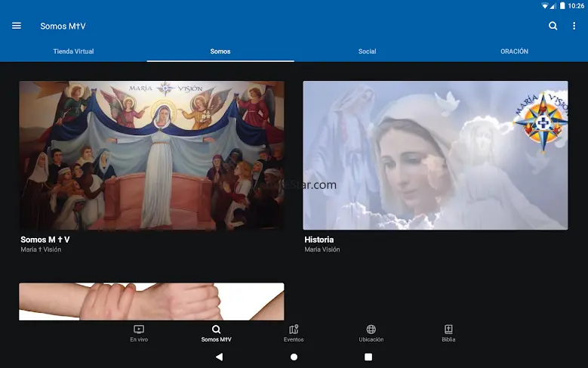Open the Somos M † V mural thumbnail
This screenshot has height=368, width=588.
(152, 156)
